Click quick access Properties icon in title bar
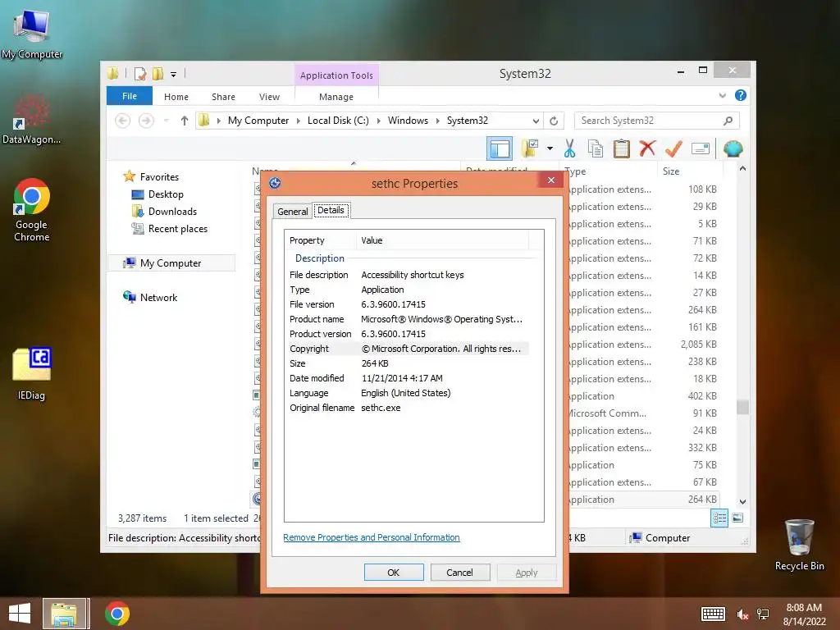The width and height of the screenshot is (840, 630). (139, 74)
